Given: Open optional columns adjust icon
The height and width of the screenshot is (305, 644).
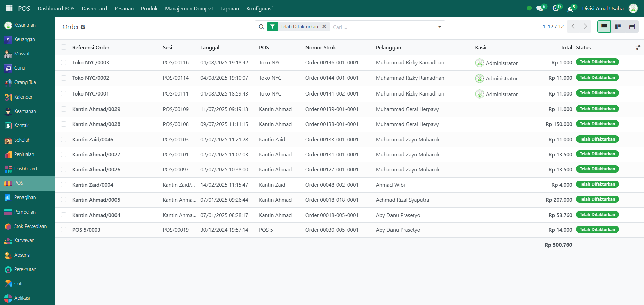Looking at the screenshot, I should pos(638,48).
